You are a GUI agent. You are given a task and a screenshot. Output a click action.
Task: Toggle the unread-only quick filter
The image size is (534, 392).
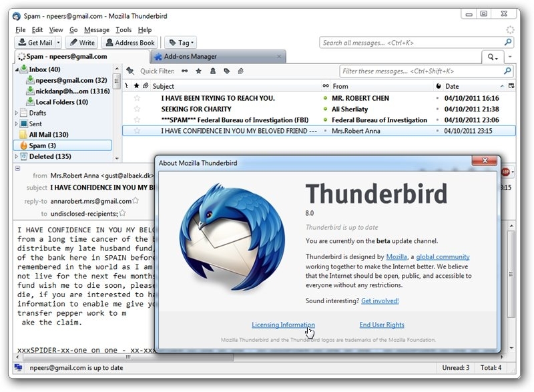tap(184, 71)
